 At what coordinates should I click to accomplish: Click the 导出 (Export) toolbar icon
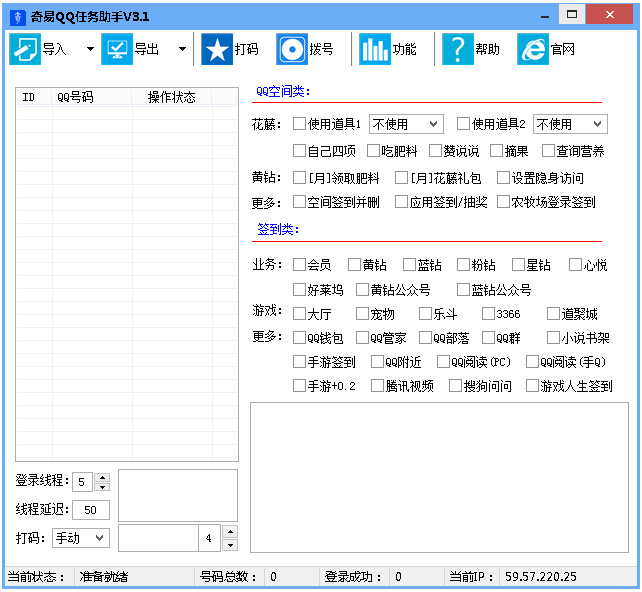coord(117,49)
